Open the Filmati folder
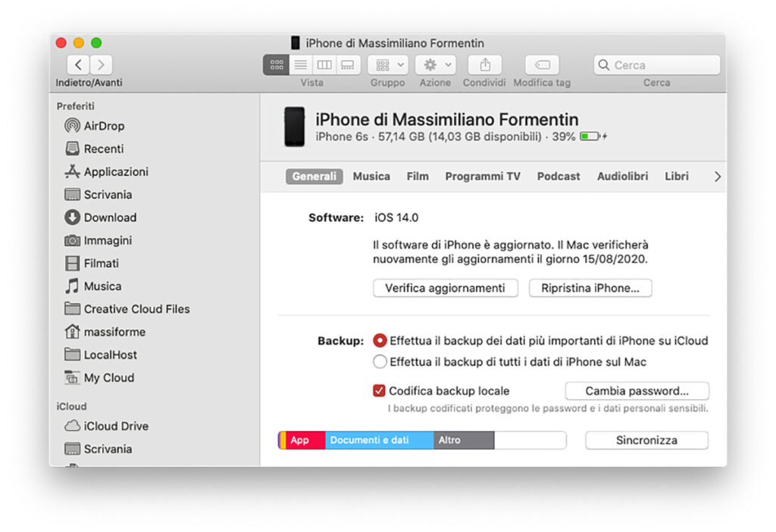Screen dimensions: 776x532 tap(92, 263)
